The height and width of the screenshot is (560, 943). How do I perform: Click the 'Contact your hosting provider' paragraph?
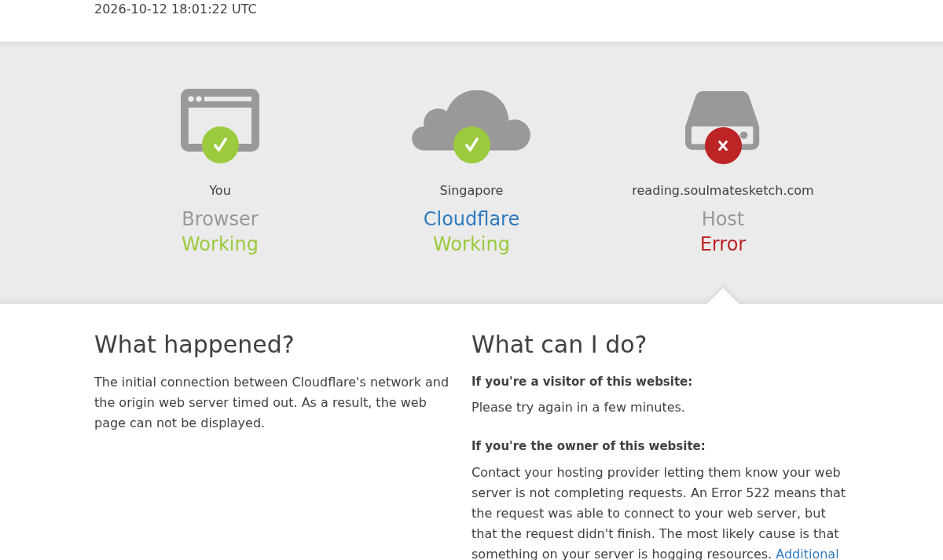[659, 513]
